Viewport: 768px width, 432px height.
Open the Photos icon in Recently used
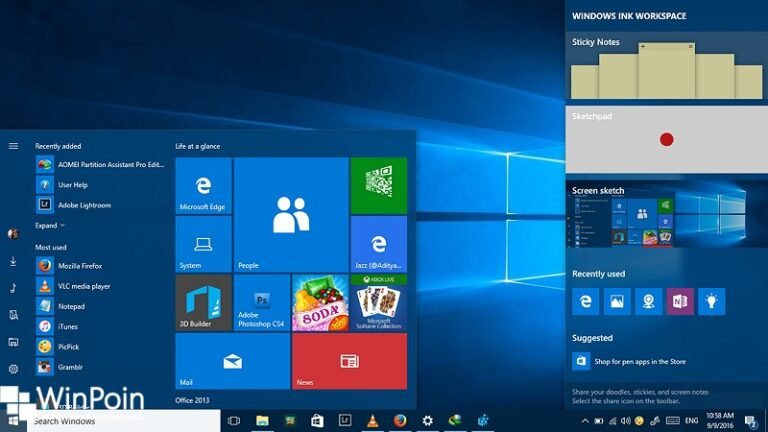click(x=617, y=301)
